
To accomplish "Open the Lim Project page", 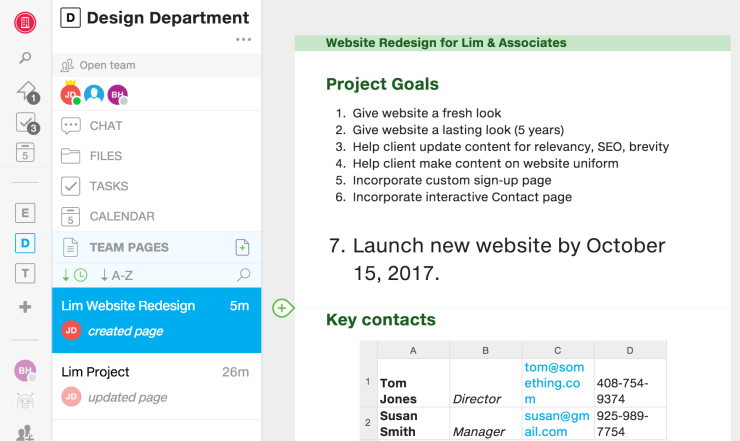I will point(96,372).
